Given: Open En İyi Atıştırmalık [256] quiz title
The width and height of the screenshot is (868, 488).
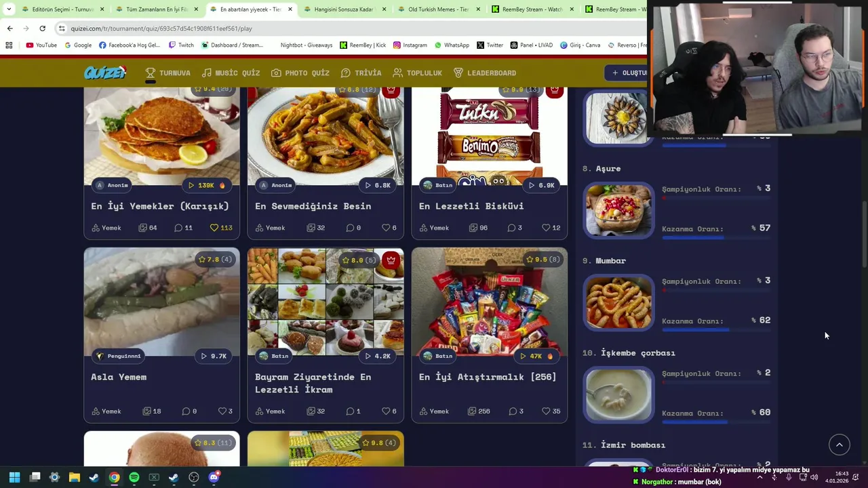Looking at the screenshot, I should point(487,377).
